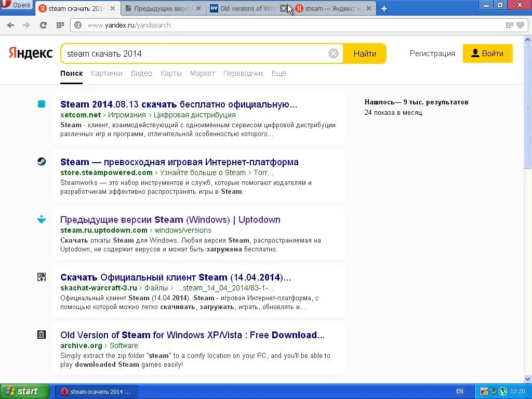532x399 pixels.
Task: Go back with the browser back arrow
Action: coord(10,25)
